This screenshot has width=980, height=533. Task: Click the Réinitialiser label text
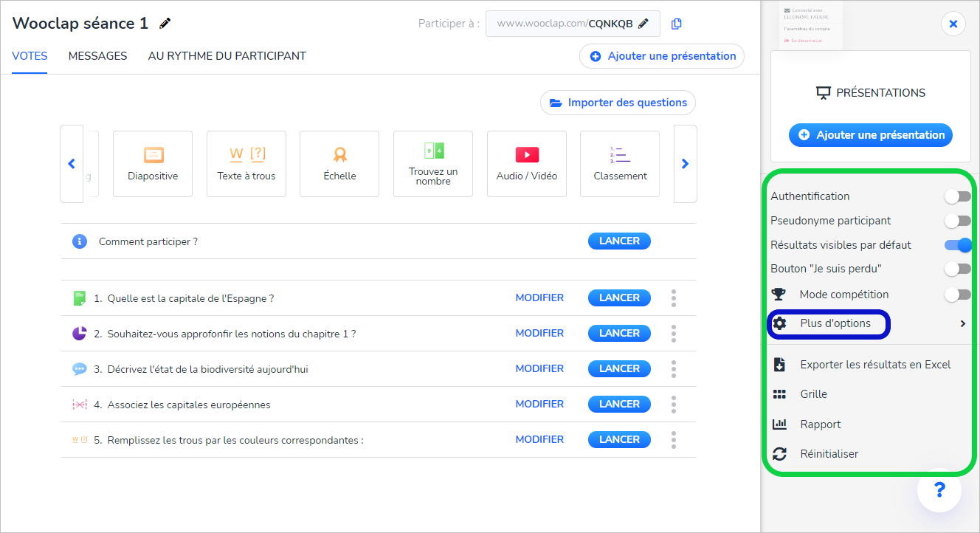pyautogui.click(x=829, y=454)
